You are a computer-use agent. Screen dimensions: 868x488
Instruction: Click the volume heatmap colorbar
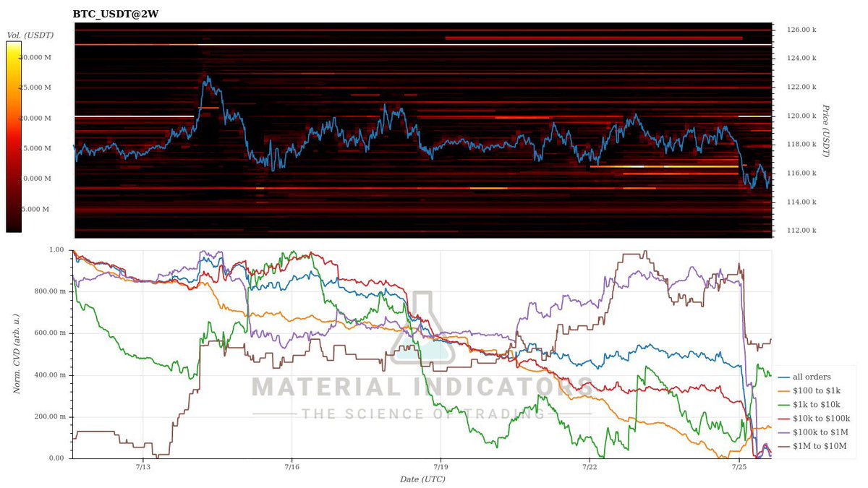[x=13, y=137]
